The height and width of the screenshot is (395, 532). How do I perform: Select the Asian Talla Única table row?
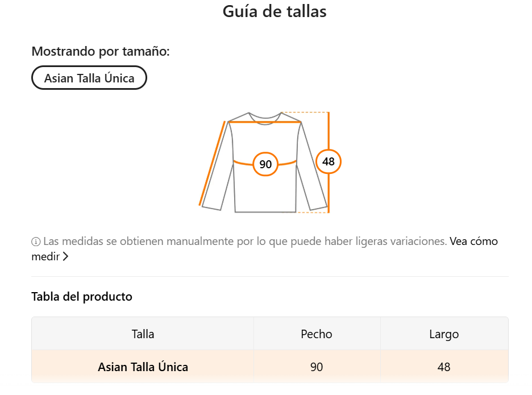270,367
